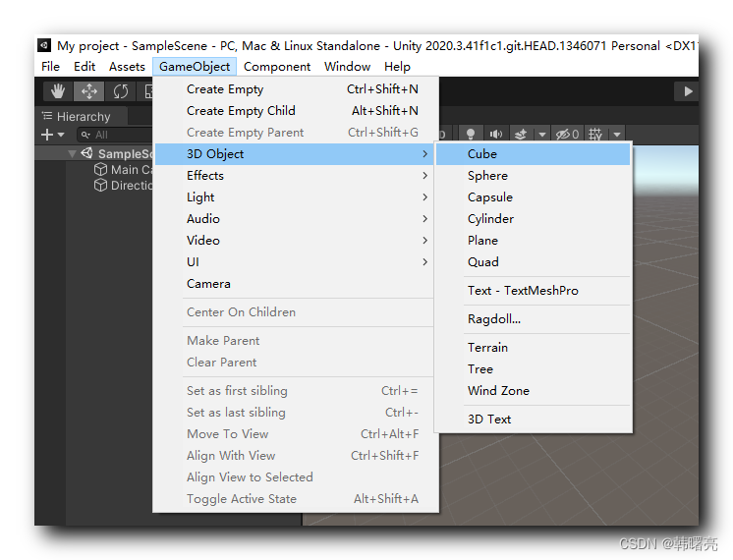Expand 3D Object submenu

click(296, 154)
